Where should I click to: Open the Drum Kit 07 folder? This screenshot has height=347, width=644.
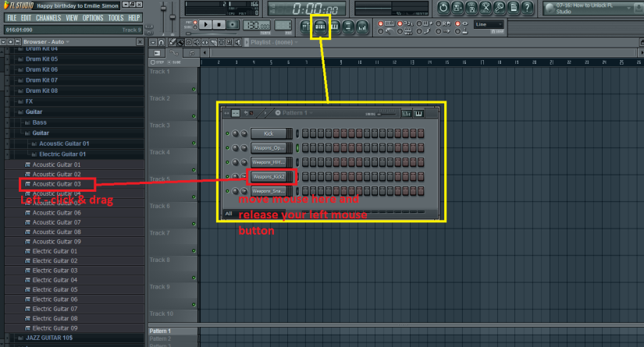(x=41, y=80)
